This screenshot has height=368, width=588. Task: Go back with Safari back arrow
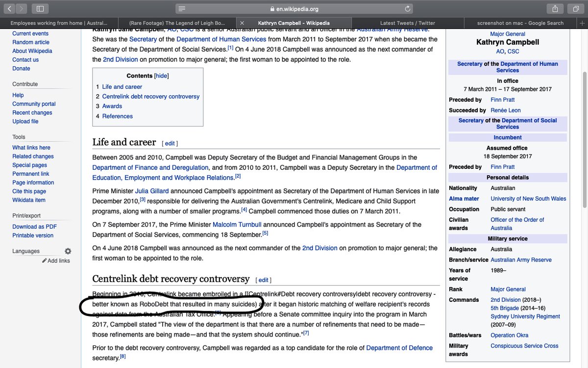pyautogui.click(x=10, y=8)
